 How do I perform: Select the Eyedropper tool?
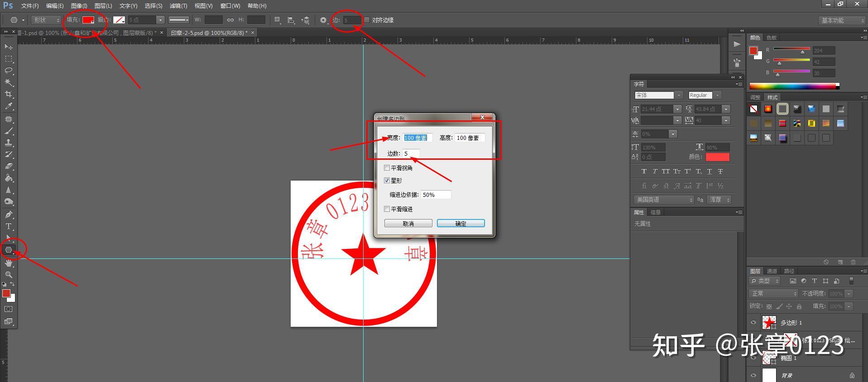click(9, 106)
